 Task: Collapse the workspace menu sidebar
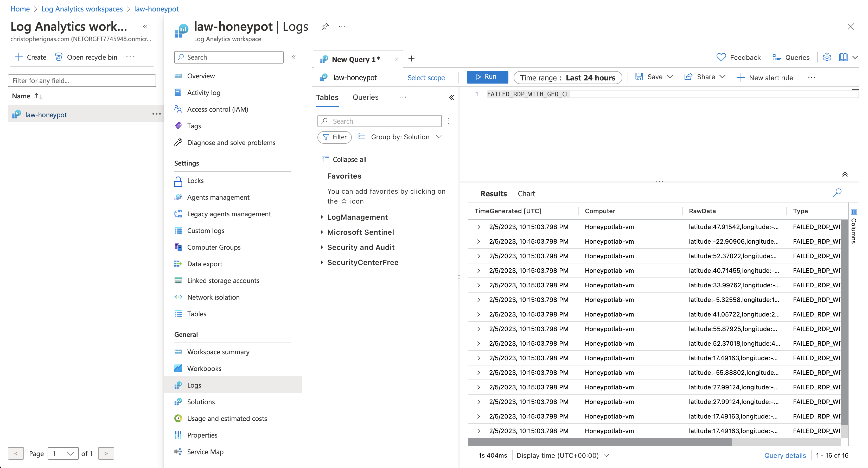(x=293, y=57)
